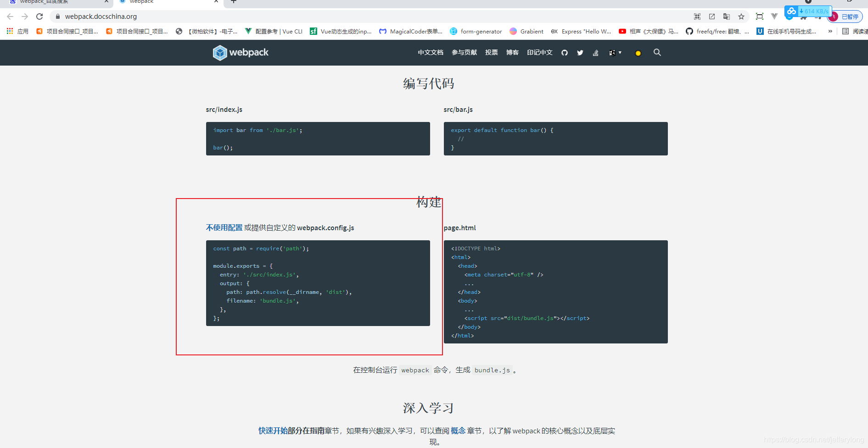Click the page.html heading text
The height and width of the screenshot is (448, 868).
[459, 228]
